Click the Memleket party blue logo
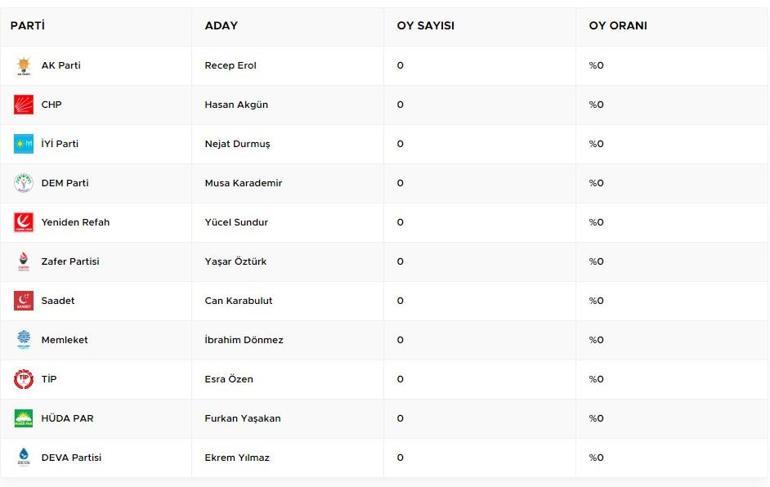Image resolution: width=770 pixels, height=487 pixels. 24,340
